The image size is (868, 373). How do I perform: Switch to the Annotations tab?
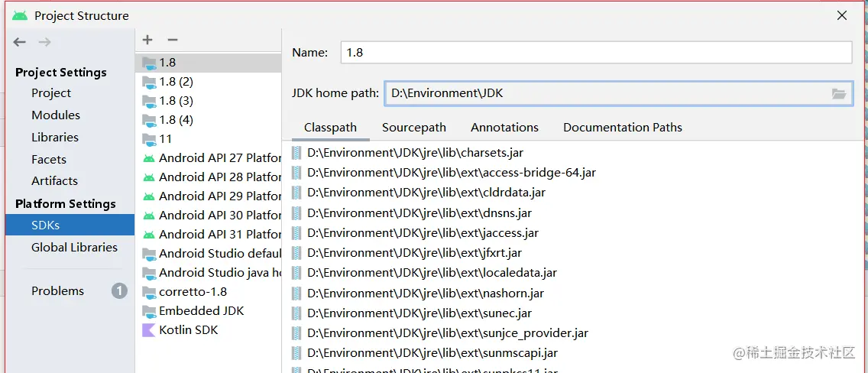tap(504, 128)
